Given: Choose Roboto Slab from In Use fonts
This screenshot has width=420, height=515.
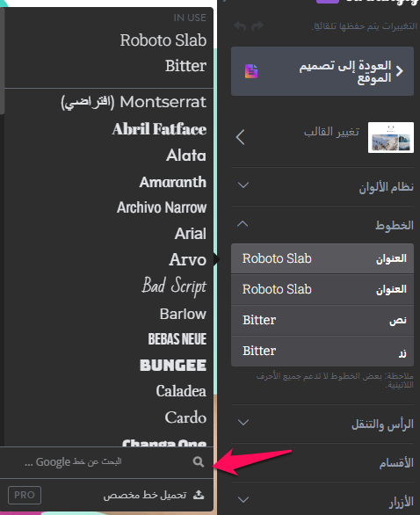Looking at the screenshot, I should (163, 40).
